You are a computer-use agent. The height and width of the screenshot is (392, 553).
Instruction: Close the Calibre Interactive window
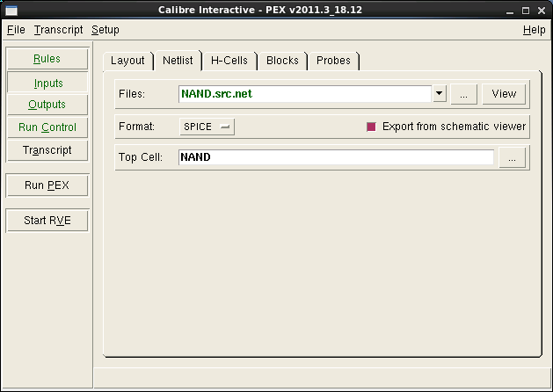[542, 11]
